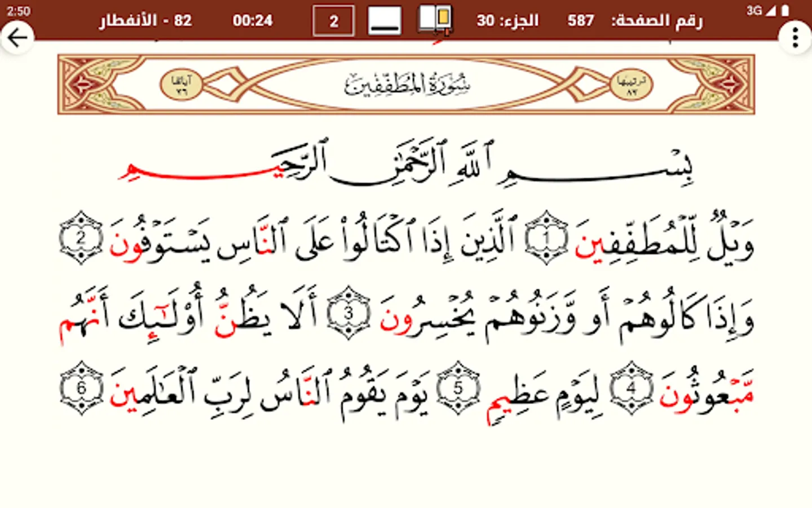The width and height of the screenshot is (812, 508).
Task: Tap the رقم الصفحة label
Action: click(657, 21)
